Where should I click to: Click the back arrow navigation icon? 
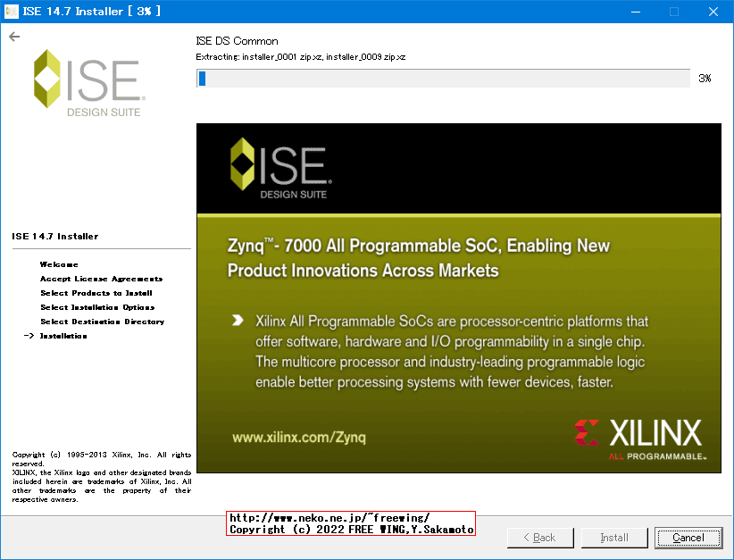(x=13, y=37)
